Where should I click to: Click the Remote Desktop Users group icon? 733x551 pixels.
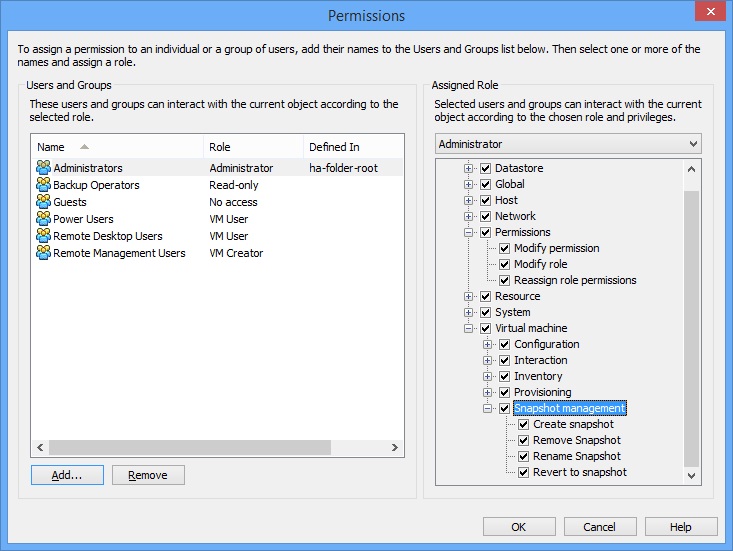[x=43, y=236]
